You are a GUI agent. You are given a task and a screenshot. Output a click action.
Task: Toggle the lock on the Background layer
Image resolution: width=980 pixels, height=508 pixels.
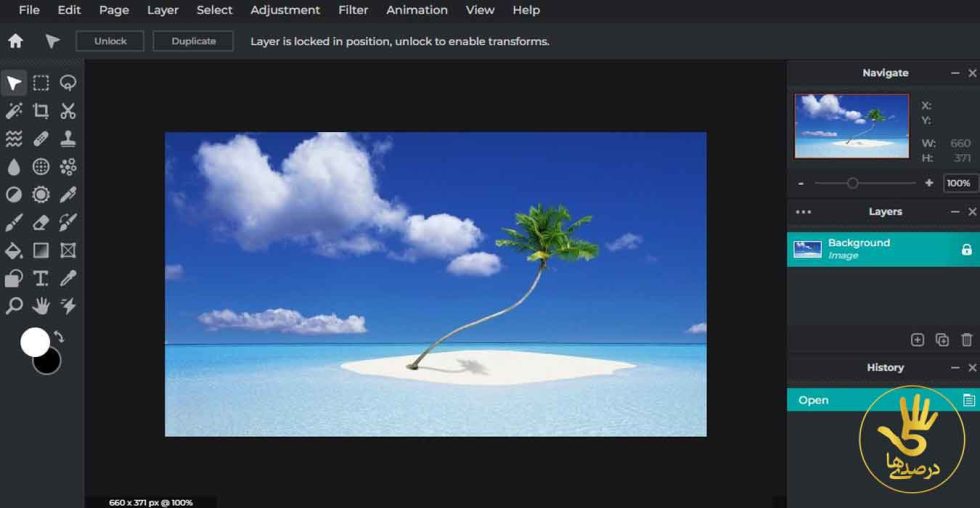(x=966, y=250)
